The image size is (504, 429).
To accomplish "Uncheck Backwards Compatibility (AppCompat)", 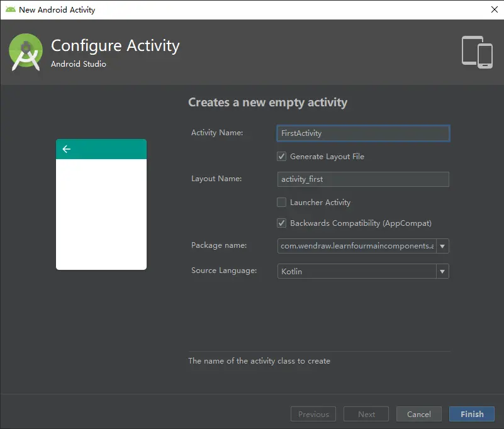I will (x=281, y=223).
